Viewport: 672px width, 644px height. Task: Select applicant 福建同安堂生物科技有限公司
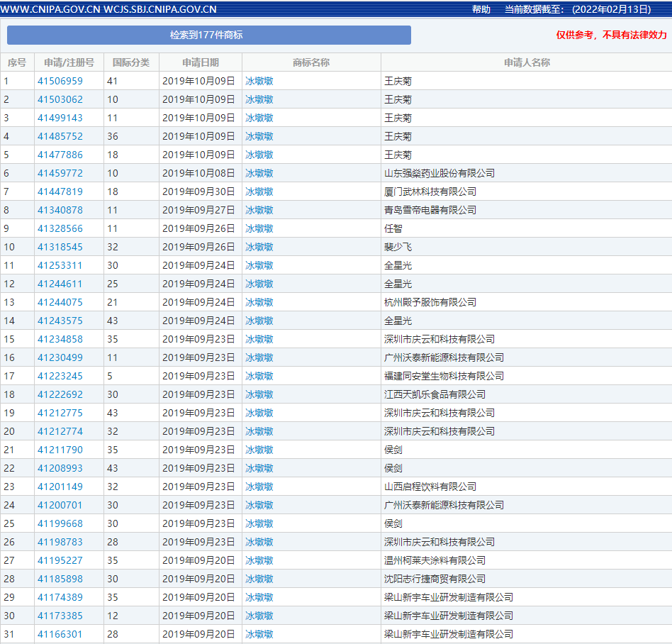(444, 376)
